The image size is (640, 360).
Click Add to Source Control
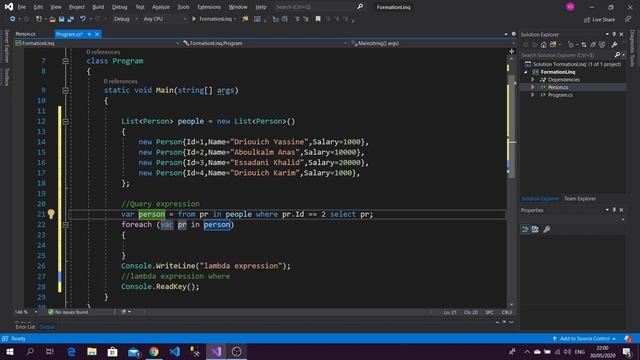(585, 339)
